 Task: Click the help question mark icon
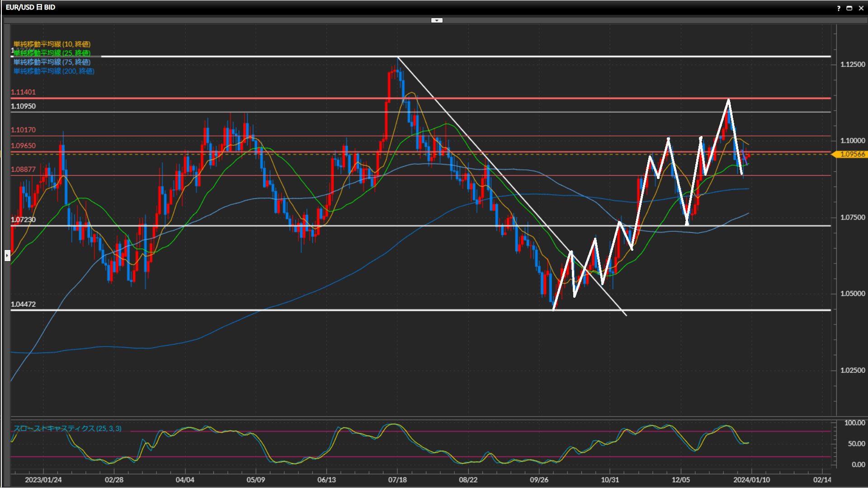(839, 8)
